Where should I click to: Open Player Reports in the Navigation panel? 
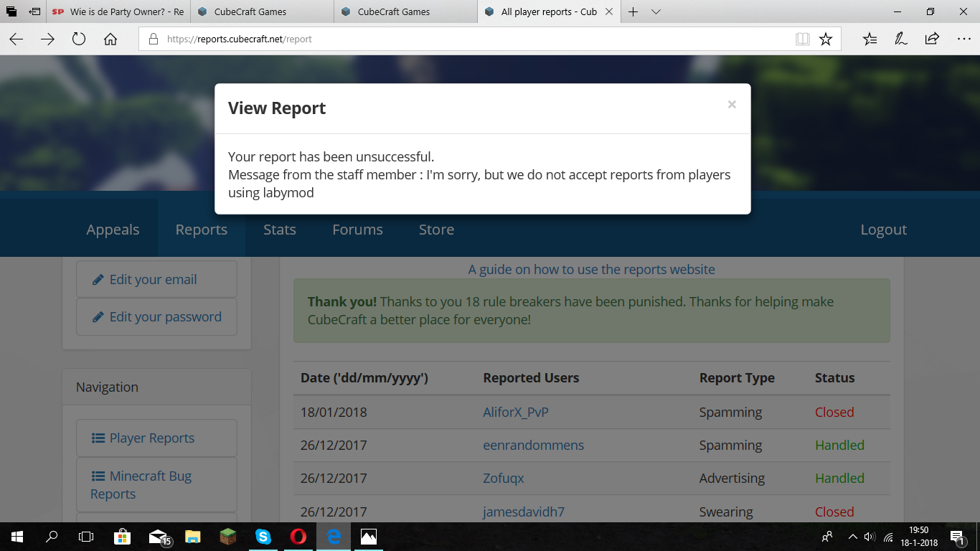pos(156,438)
